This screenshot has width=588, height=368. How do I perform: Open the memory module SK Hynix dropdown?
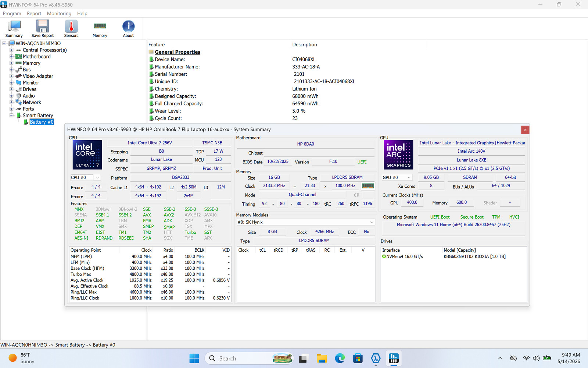(x=306, y=222)
